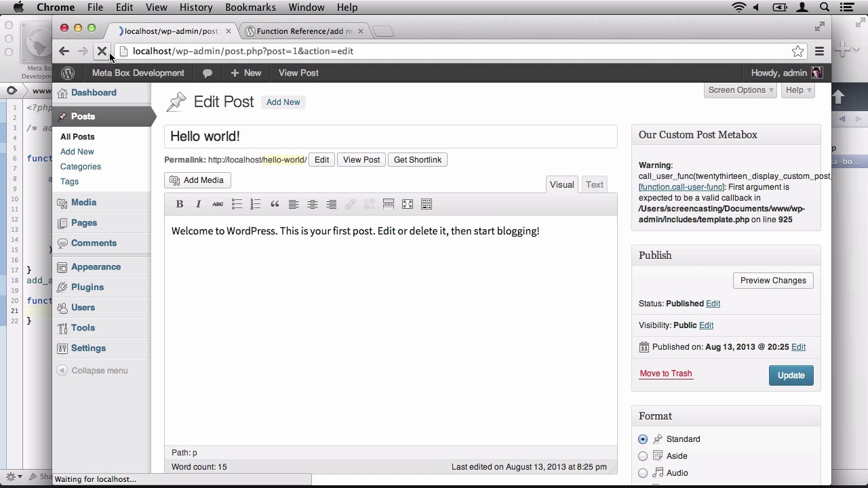This screenshot has height=488, width=868.
Task: Insert the More tag
Action: 389,204
